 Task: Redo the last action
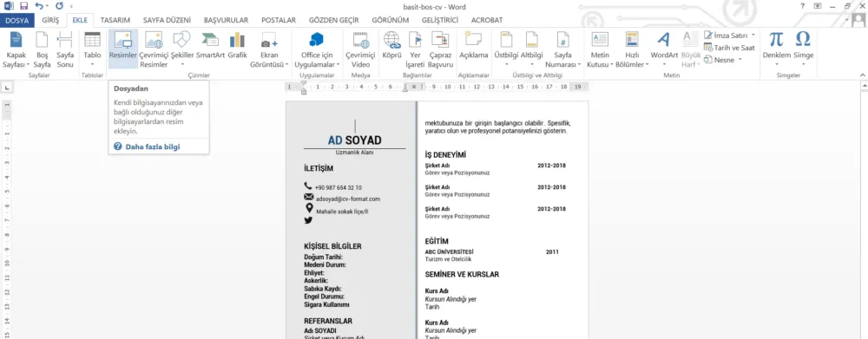click(59, 6)
